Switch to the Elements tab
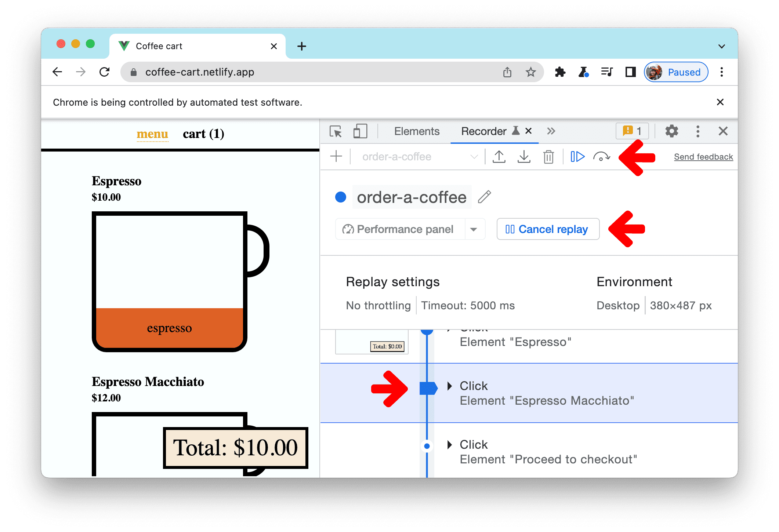Image resolution: width=779 pixels, height=532 pixels. point(415,132)
